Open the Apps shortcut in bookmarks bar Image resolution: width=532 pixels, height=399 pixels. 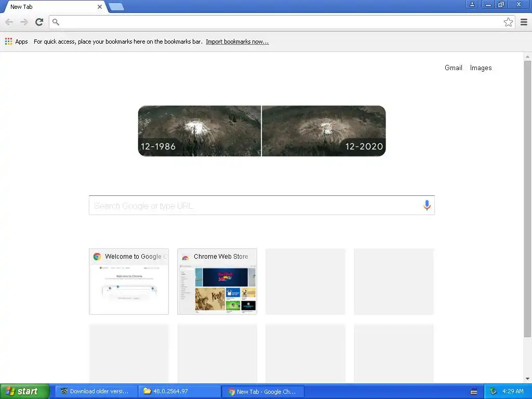(x=16, y=42)
